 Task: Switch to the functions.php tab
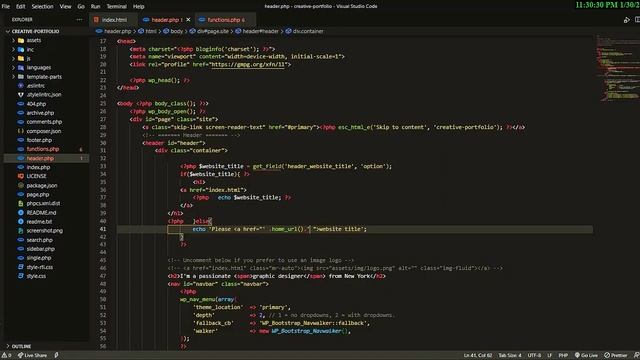coord(225,20)
